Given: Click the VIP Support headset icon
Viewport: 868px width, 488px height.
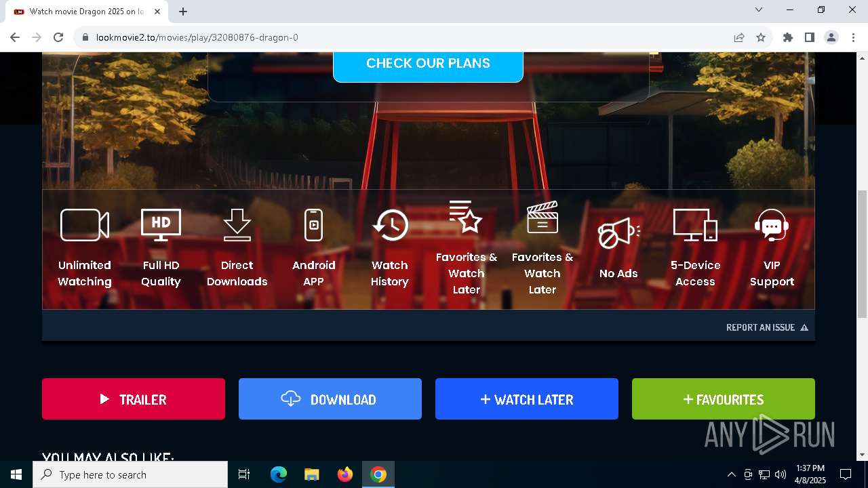Looking at the screenshot, I should [x=772, y=225].
